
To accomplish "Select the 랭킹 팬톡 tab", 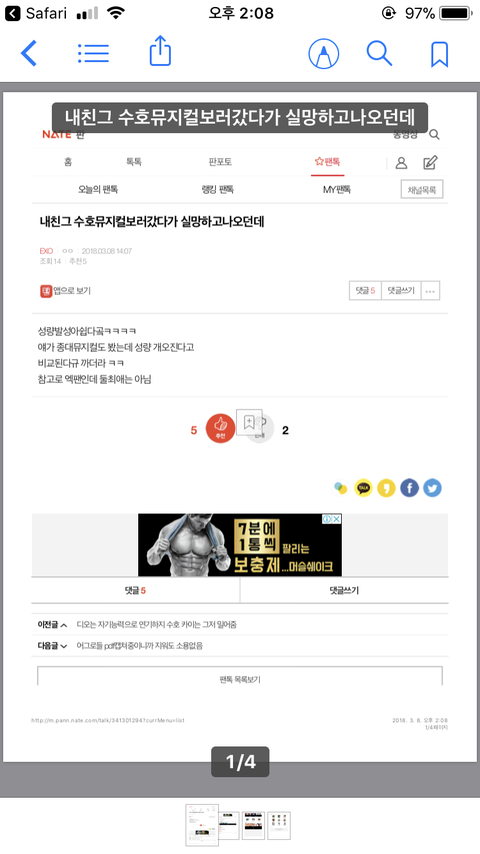I will [x=217, y=190].
